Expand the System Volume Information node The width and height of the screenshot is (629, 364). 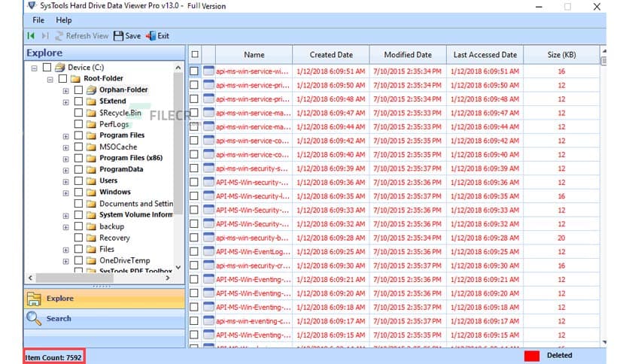click(x=65, y=216)
